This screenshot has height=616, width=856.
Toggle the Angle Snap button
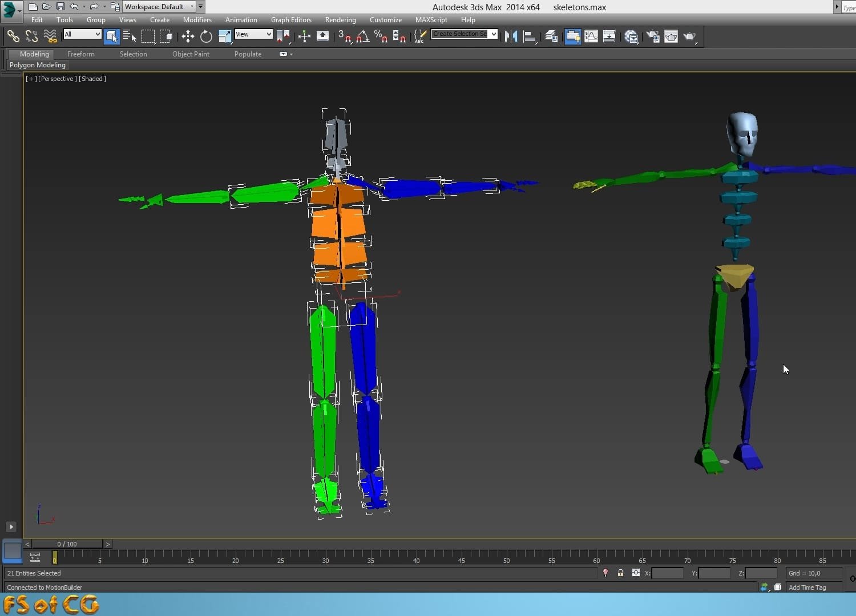tap(362, 37)
